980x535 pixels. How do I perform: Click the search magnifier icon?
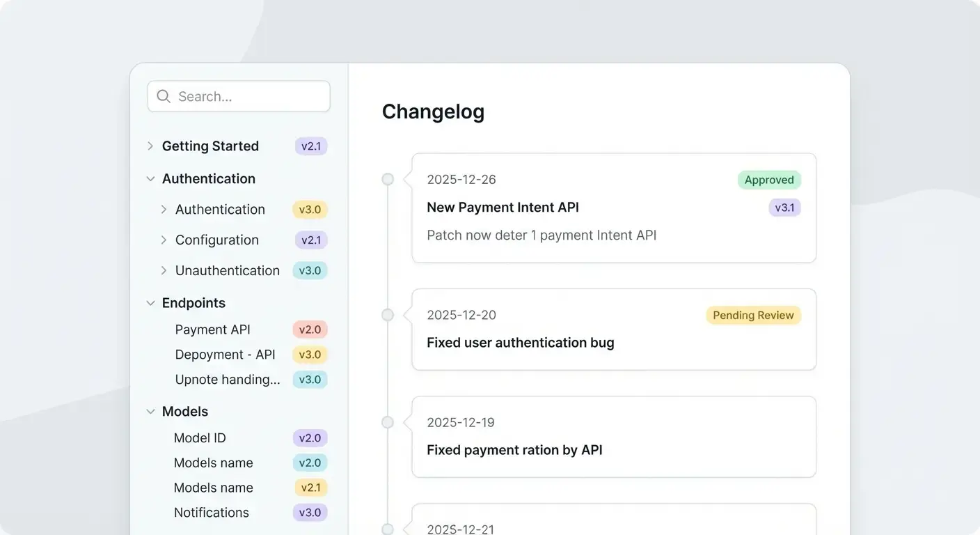coord(163,96)
